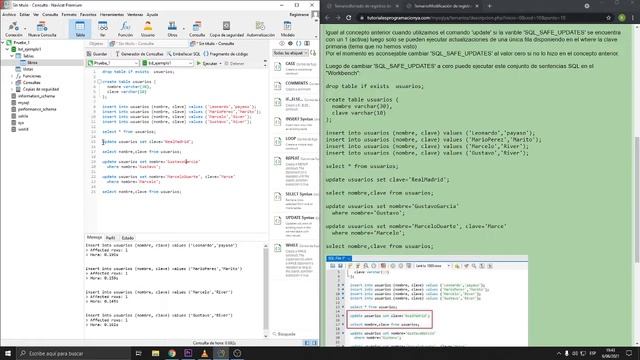Collapse the Tablas tree node
This screenshot has height=360, width=640.
pos(12,56)
